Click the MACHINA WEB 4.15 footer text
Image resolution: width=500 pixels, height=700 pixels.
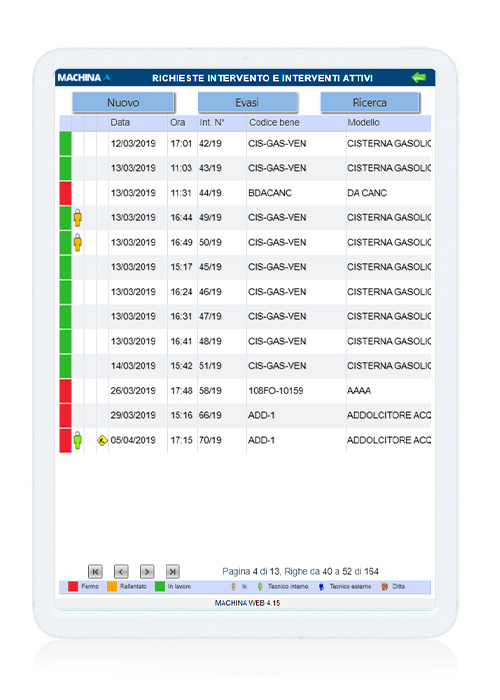247,603
